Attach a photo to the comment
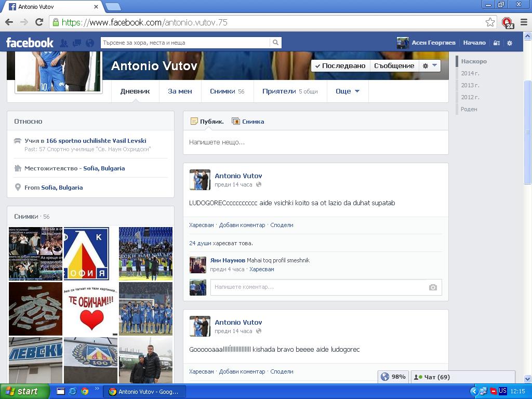The width and height of the screenshot is (532, 399). pyautogui.click(x=433, y=287)
